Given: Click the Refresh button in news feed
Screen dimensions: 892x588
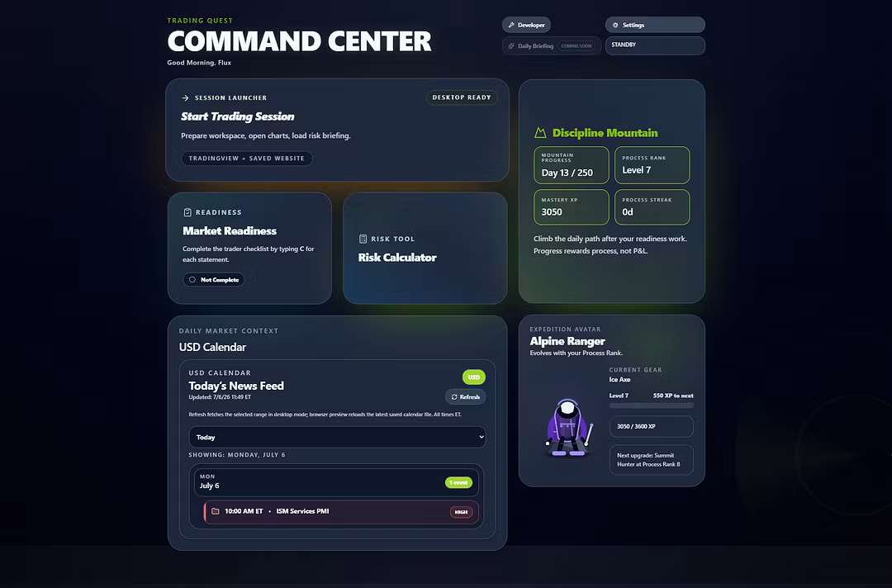Looking at the screenshot, I should point(465,397).
